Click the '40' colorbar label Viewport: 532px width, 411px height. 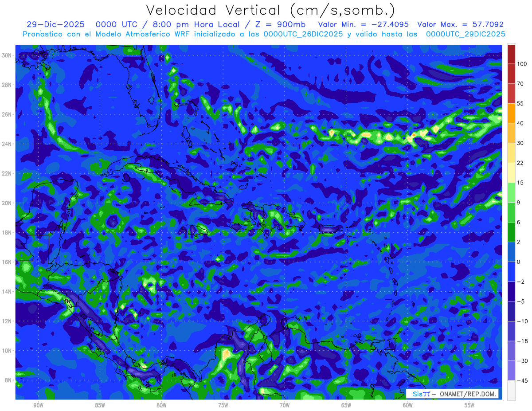pos(520,123)
